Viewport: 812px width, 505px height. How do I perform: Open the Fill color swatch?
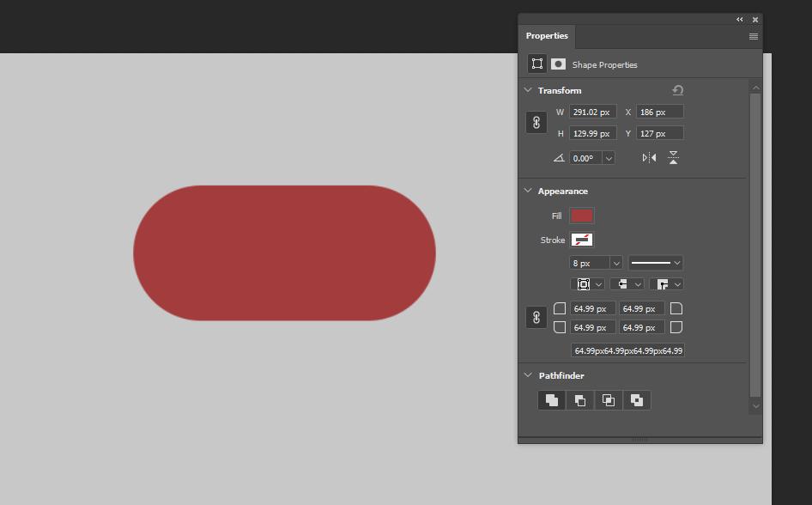point(581,216)
